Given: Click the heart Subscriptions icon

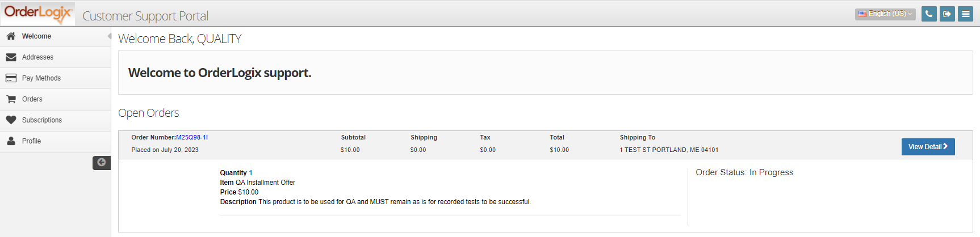Looking at the screenshot, I should (11, 120).
